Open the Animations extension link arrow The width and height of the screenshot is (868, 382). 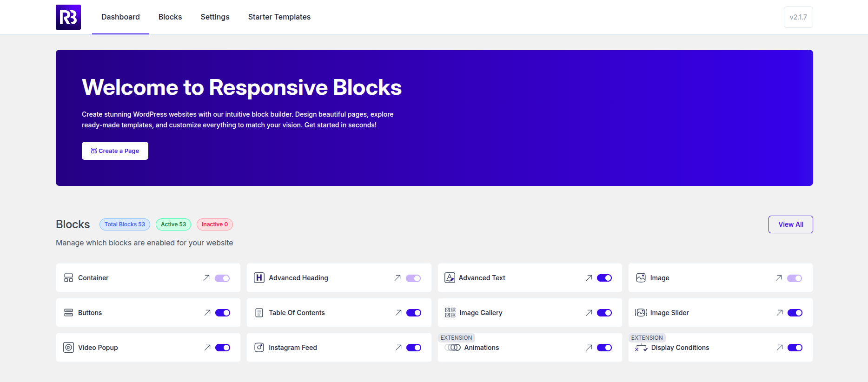589,348
